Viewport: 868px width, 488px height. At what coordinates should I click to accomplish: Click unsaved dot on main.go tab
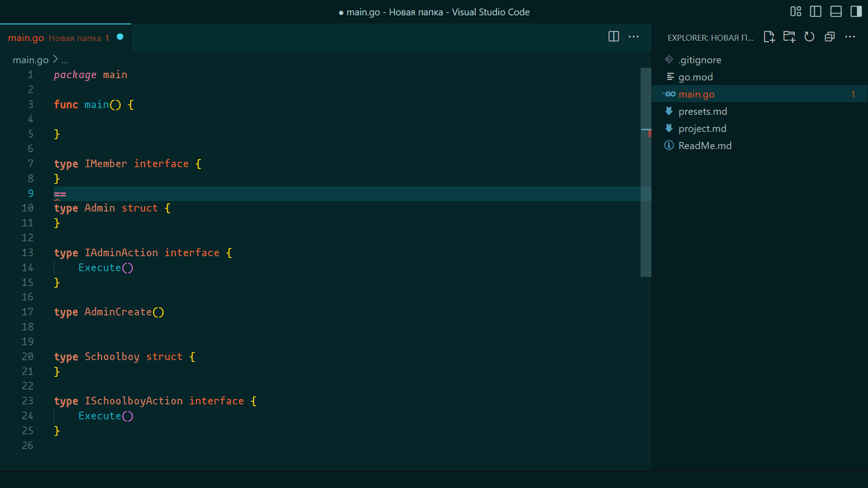coord(120,37)
